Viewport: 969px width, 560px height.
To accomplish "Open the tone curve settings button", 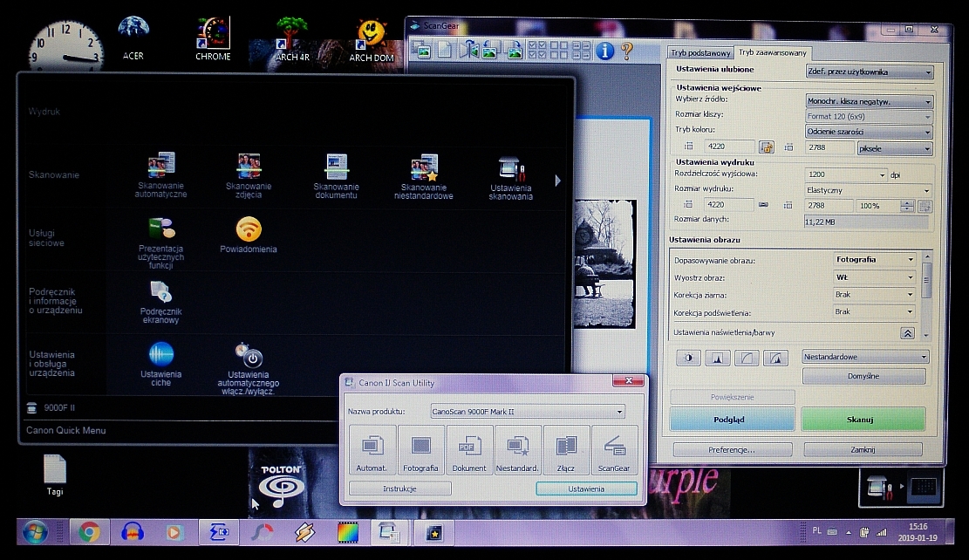I will point(747,358).
